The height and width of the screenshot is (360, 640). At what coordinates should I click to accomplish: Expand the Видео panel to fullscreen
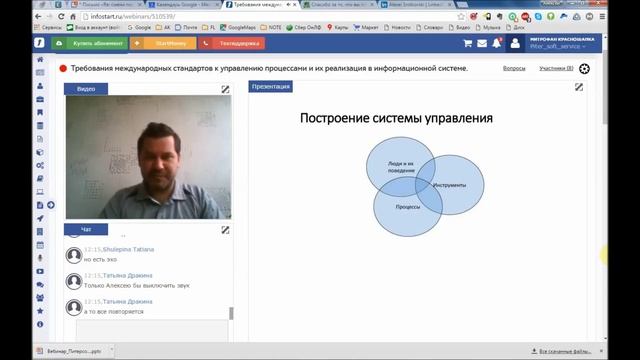click(x=225, y=89)
